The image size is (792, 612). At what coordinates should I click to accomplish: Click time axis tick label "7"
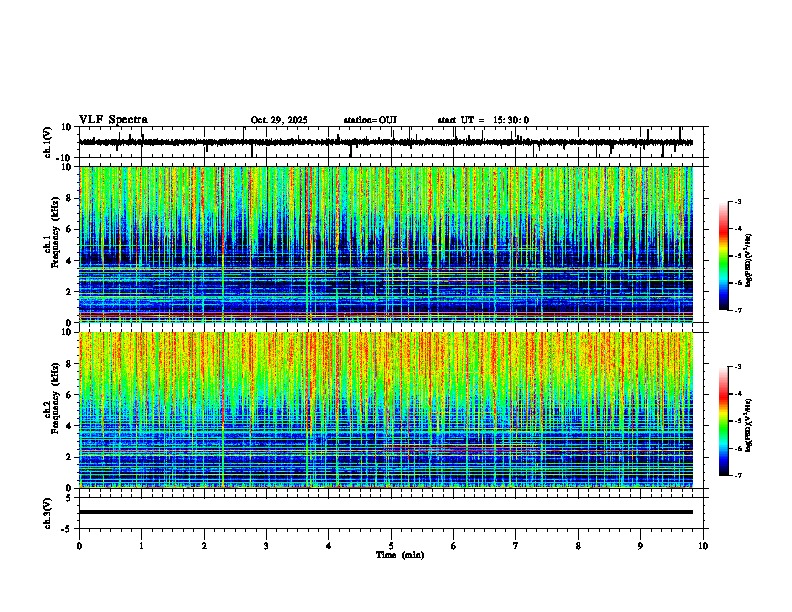516,546
